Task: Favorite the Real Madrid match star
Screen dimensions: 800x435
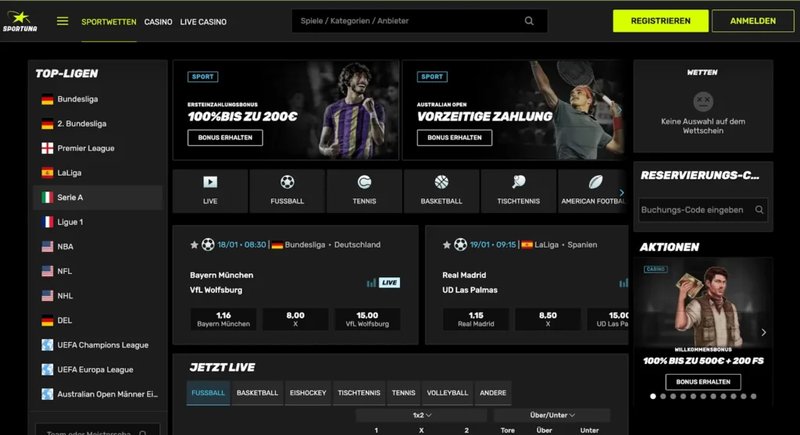Action: tap(446, 245)
